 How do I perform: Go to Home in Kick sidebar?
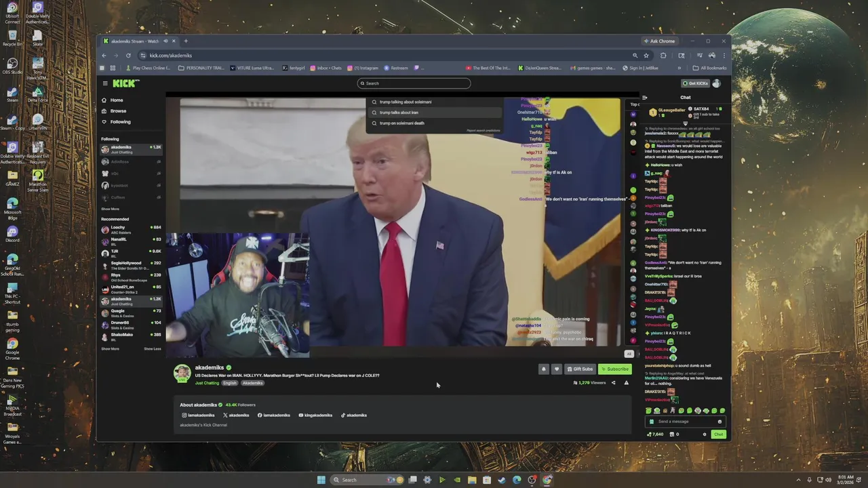pyautogui.click(x=117, y=100)
